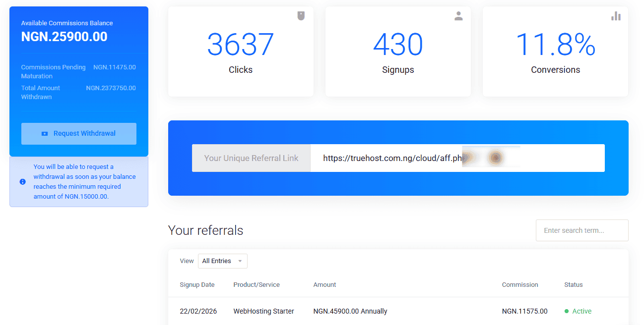
Task: Open the All Entries view dropdown
Action: pyautogui.click(x=222, y=261)
